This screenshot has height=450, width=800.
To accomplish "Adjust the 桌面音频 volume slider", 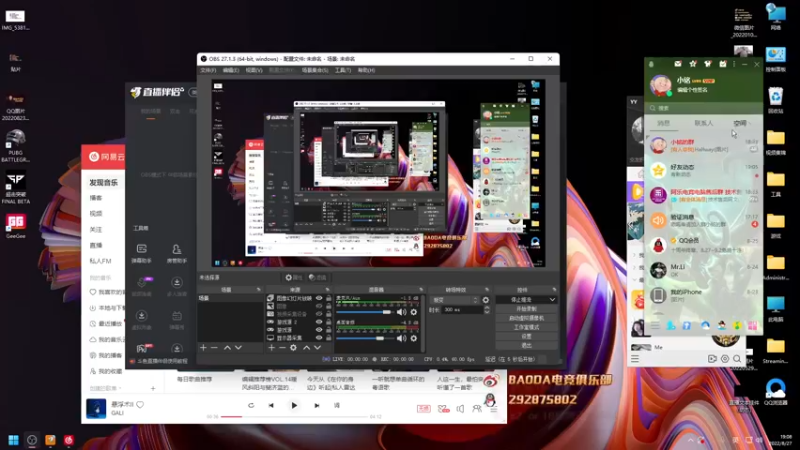I will point(365,338).
